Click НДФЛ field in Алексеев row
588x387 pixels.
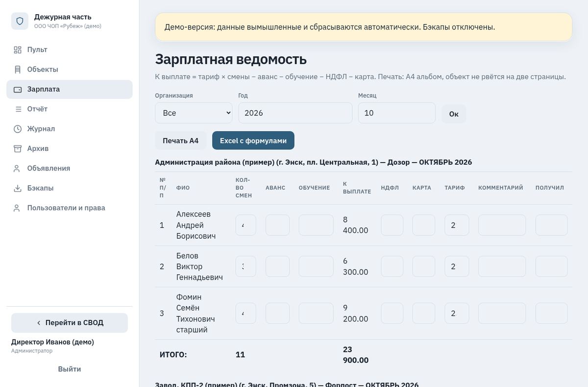pyautogui.click(x=392, y=225)
